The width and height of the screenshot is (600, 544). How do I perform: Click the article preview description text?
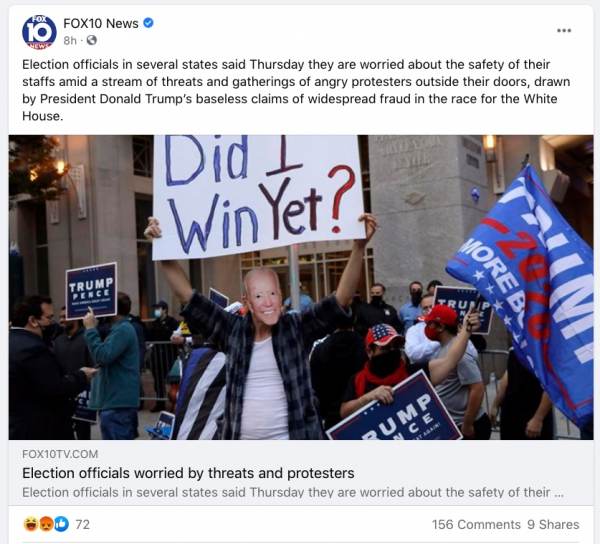293,492
